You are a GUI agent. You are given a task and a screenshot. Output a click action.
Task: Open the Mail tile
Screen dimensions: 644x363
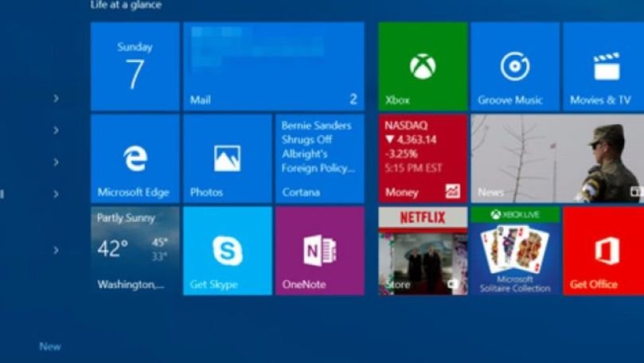[x=274, y=66]
